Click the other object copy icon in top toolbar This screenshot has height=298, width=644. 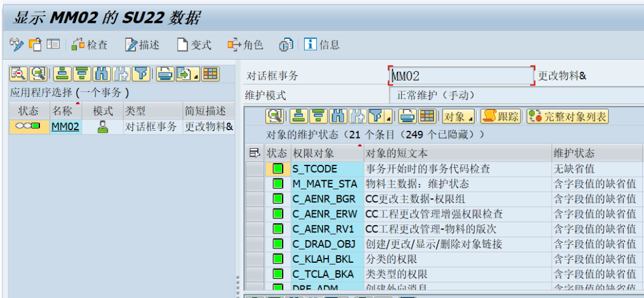[35, 44]
